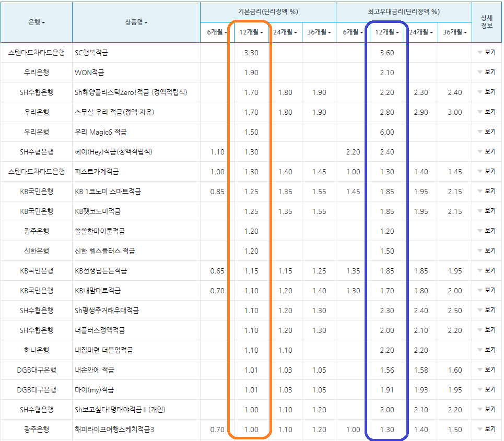
Task: Open 보기 for 내집마련 더블업적금
Action: [x=487, y=350]
